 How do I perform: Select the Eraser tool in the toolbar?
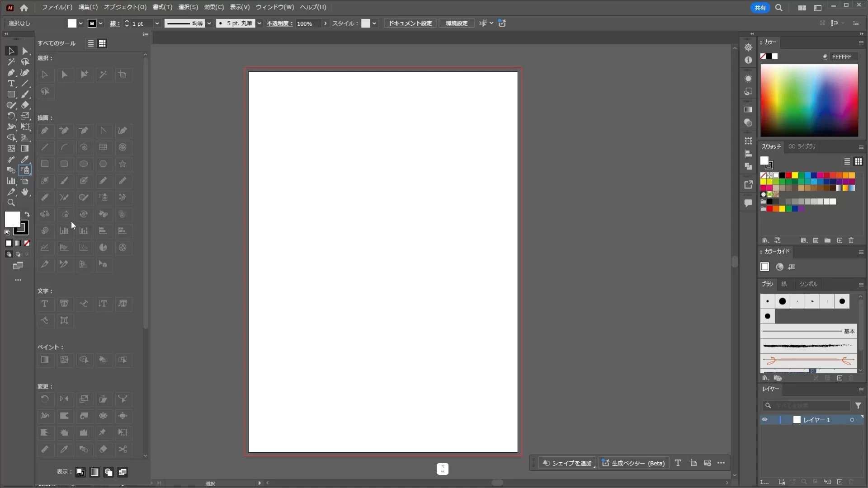[25, 105]
